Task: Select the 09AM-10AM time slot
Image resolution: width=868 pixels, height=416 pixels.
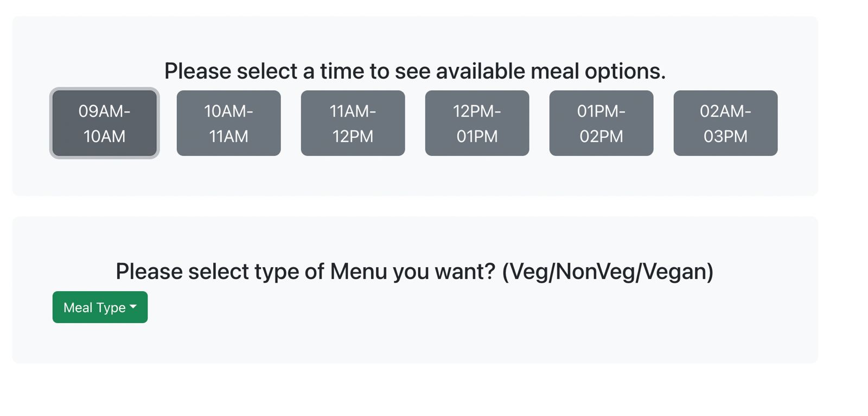Action: [104, 123]
